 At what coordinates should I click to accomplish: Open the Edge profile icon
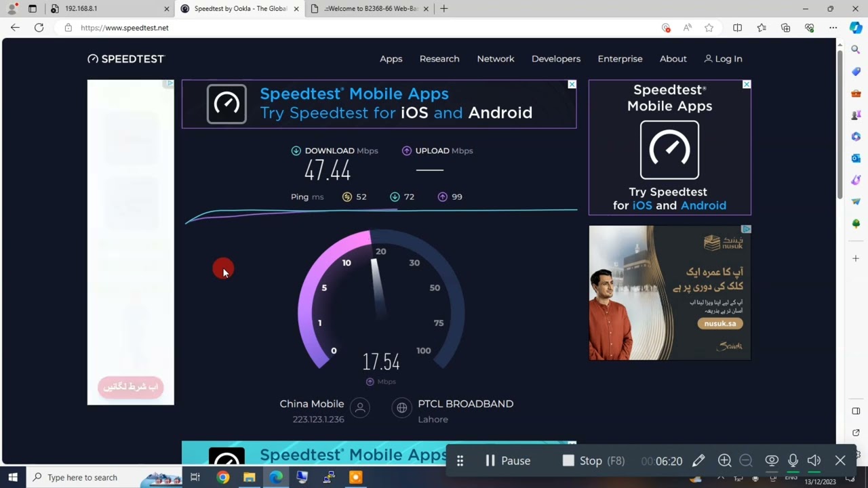(12, 9)
